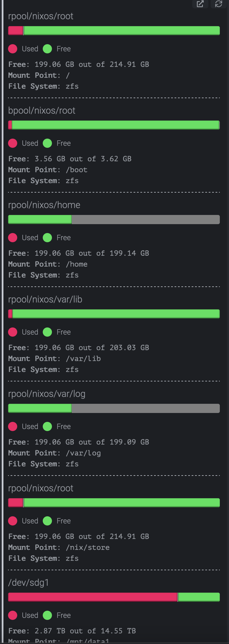The width and height of the screenshot is (229, 644).
Task: Click the Free legend dot for bpool/nixos/root
Action: pyautogui.click(x=47, y=143)
